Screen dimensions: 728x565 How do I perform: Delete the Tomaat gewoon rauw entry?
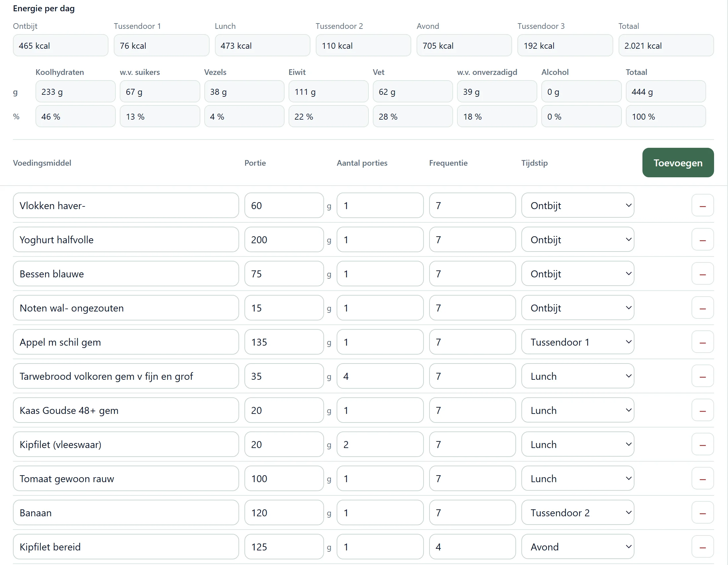point(702,479)
